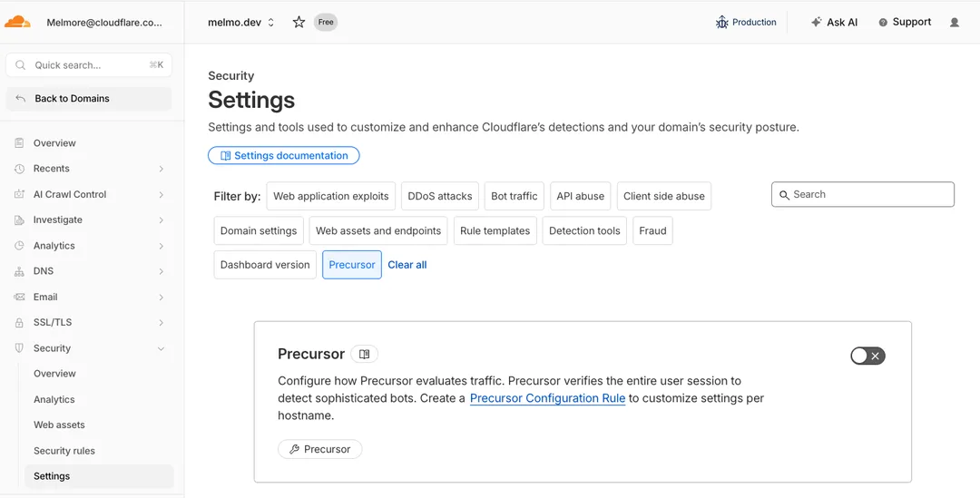
Task: Click the Back to Domains arrow icon
Action: click(x=21, y=99)
